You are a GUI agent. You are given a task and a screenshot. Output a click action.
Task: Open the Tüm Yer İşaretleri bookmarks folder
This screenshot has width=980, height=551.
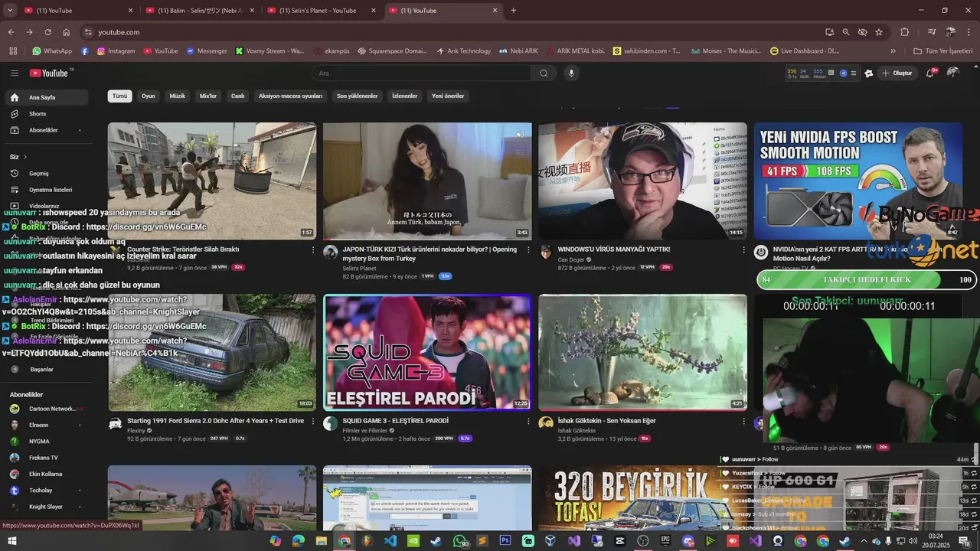(x=943, y=51)
